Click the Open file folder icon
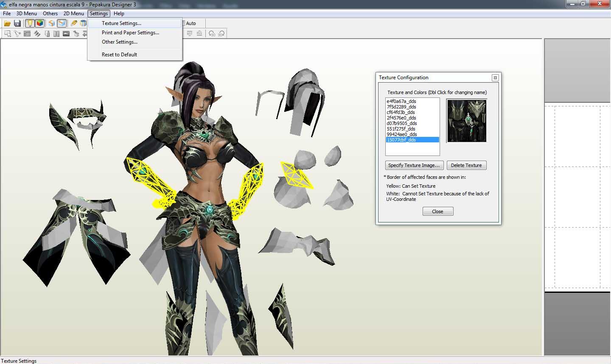The width and height of the screenshot is (611, 364). [7, 23]
